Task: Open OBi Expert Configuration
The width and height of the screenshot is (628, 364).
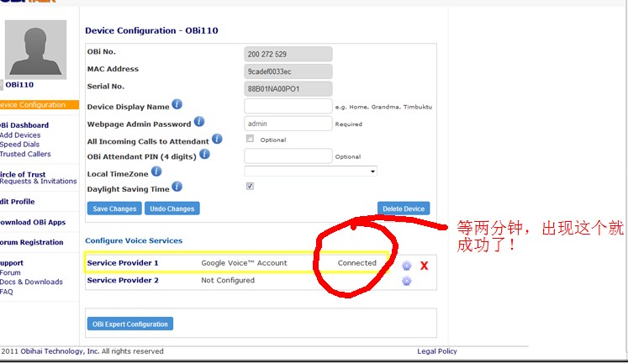Action: (x=130, y=324)
